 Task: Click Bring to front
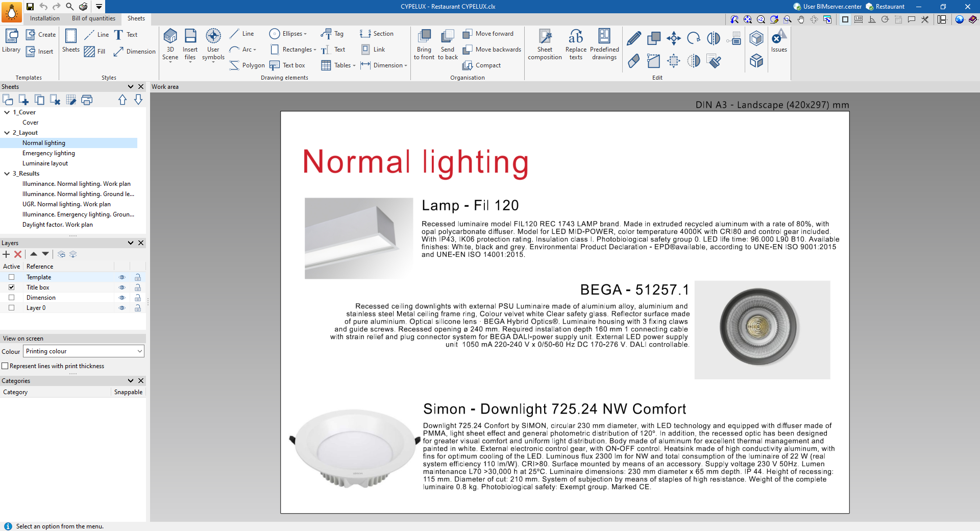click(424, 44)
